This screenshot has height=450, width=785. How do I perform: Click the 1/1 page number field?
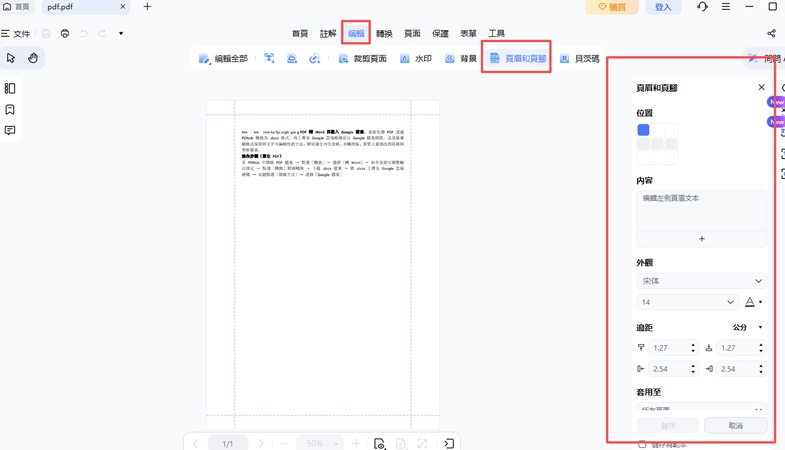pos(228,443)
